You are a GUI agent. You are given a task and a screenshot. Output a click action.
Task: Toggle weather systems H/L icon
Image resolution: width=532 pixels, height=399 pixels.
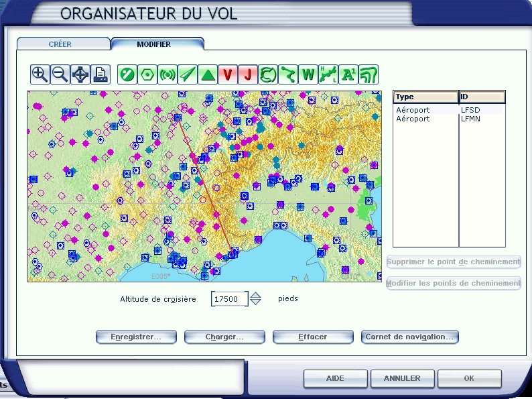[328, 74]
